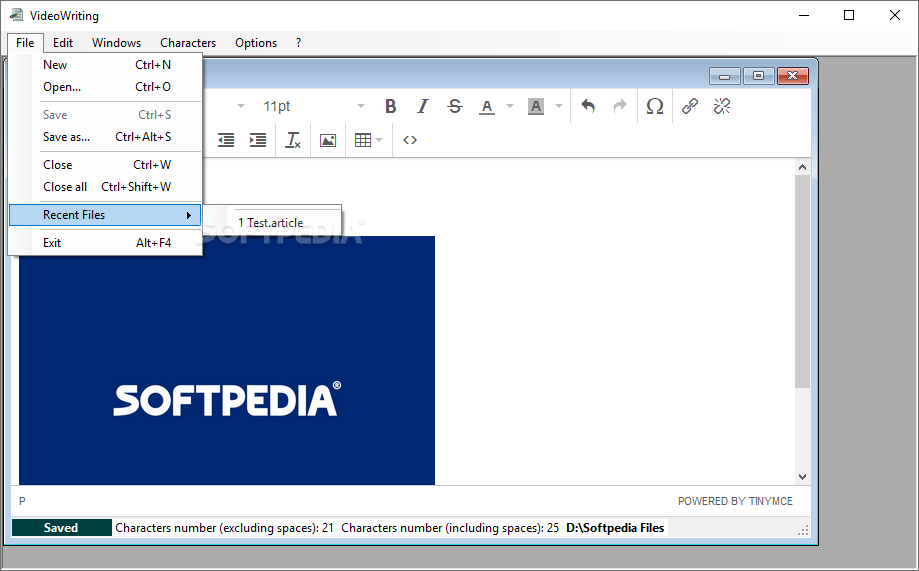This screenshot has height=571, width=919.
Task: Click the P element path label
Action: (x=22, y=501)
